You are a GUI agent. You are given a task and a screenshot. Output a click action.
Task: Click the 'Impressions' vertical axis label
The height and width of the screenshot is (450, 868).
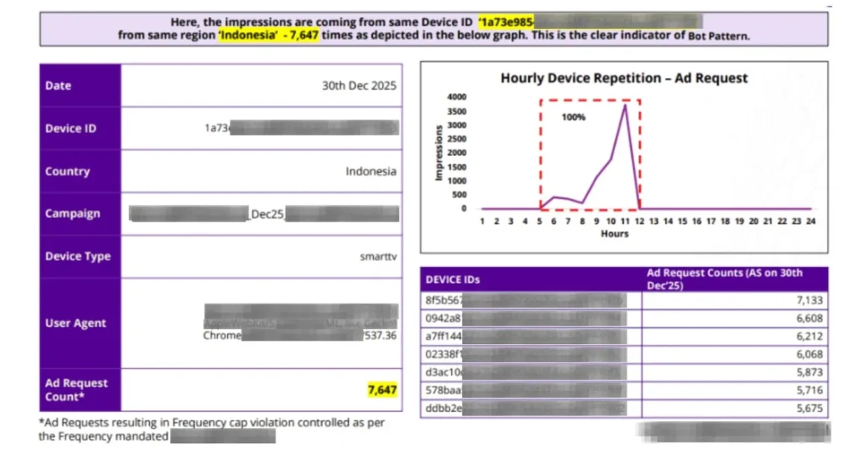tap(438, 153)
